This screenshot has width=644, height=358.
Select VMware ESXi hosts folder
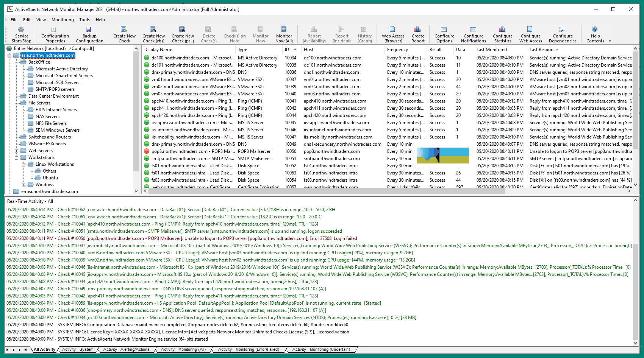[x=47, y=144]
